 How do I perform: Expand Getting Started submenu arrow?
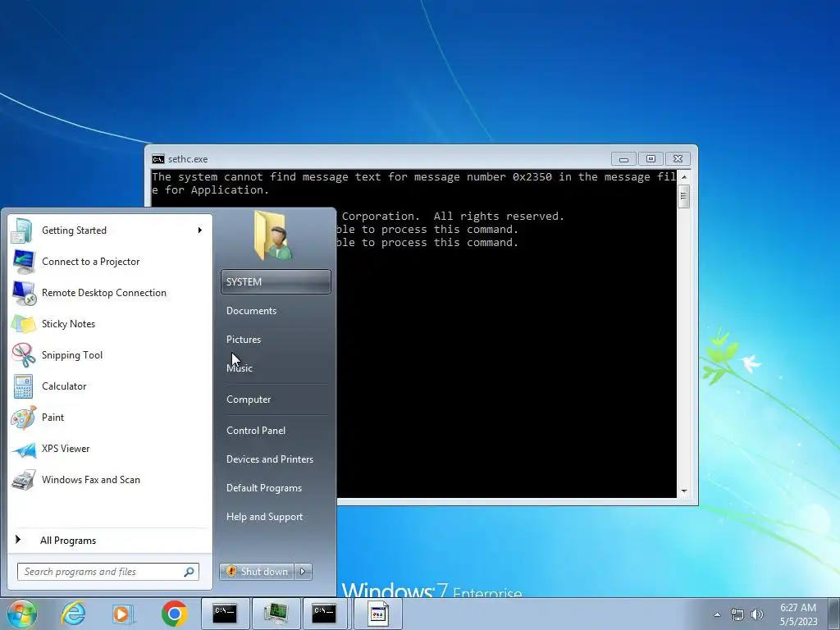pyautogui.click(x=200, y=231)
